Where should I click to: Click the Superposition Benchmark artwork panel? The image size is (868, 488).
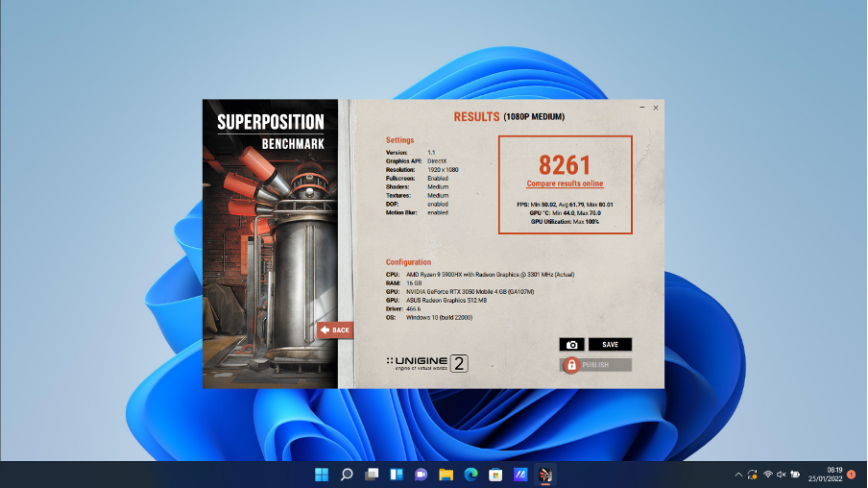[x=270, y=244]
